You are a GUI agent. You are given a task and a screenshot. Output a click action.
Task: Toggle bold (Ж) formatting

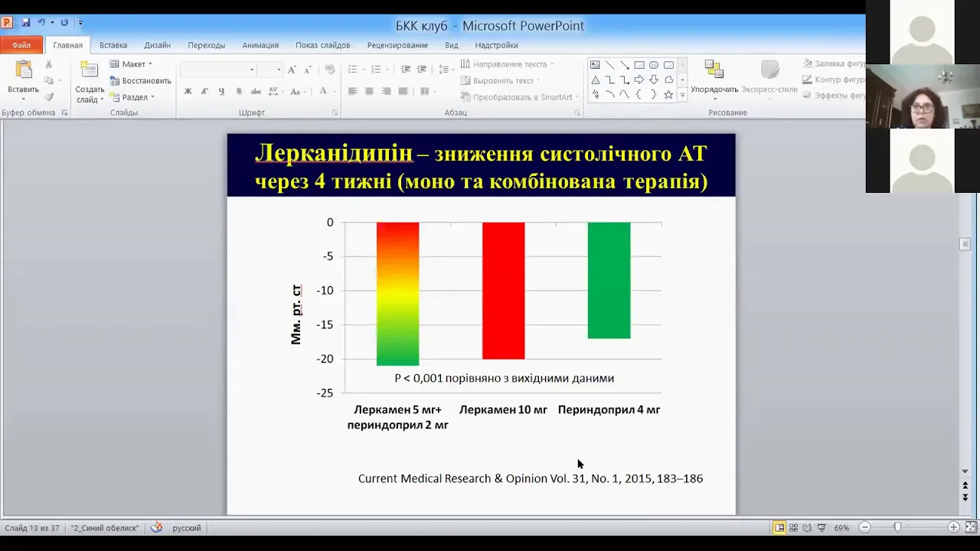click(x=188, y=91)
